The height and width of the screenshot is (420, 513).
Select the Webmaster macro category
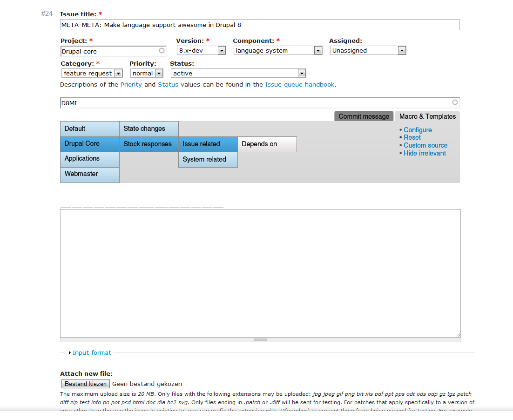82,174
